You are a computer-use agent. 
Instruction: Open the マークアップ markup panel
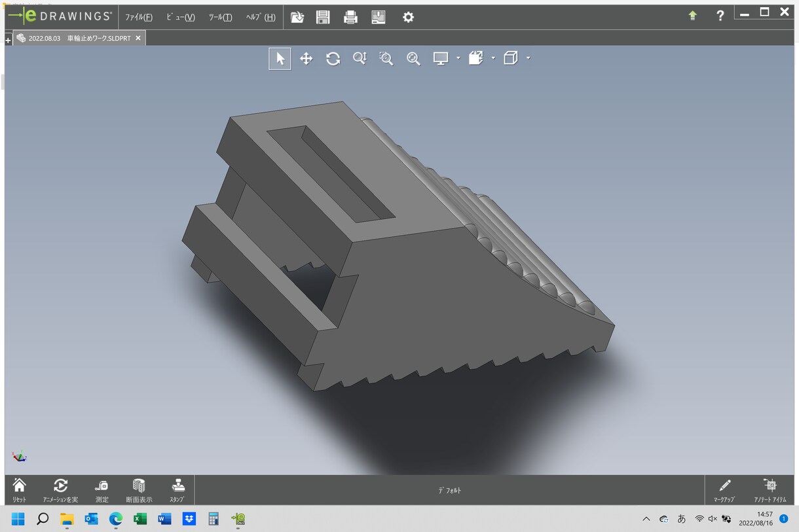724,489
